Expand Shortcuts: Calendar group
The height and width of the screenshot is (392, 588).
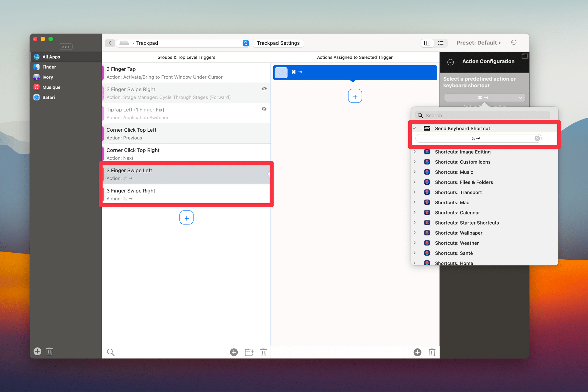pyautogui.click(x=414, y=212)
